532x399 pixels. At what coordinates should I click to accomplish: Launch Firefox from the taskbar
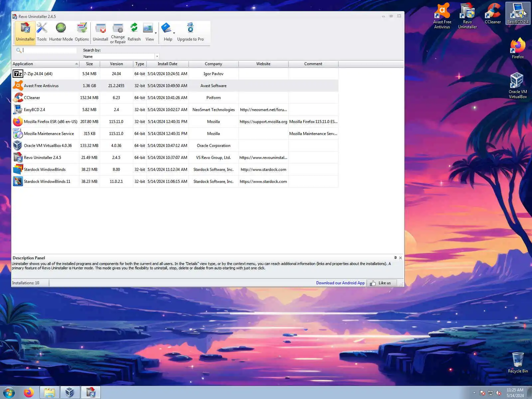tap(29, 393)
